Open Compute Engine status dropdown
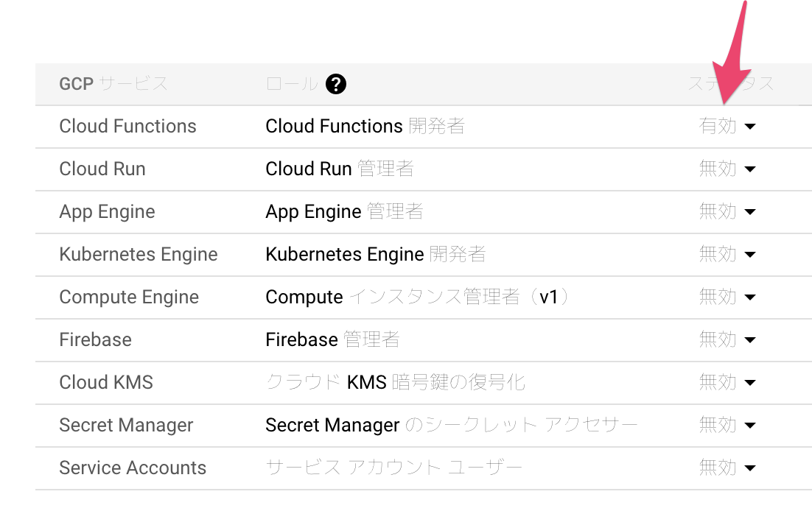The image size is (812, 511). pos(727,297)
